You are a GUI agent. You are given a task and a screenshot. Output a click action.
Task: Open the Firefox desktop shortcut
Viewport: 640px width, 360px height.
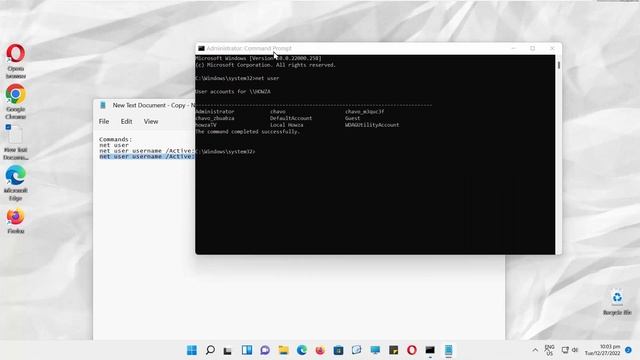[x=16, y=221]
